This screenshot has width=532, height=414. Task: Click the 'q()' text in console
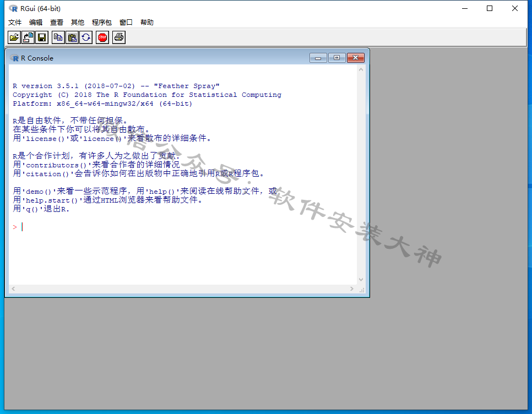pos(32,210)
